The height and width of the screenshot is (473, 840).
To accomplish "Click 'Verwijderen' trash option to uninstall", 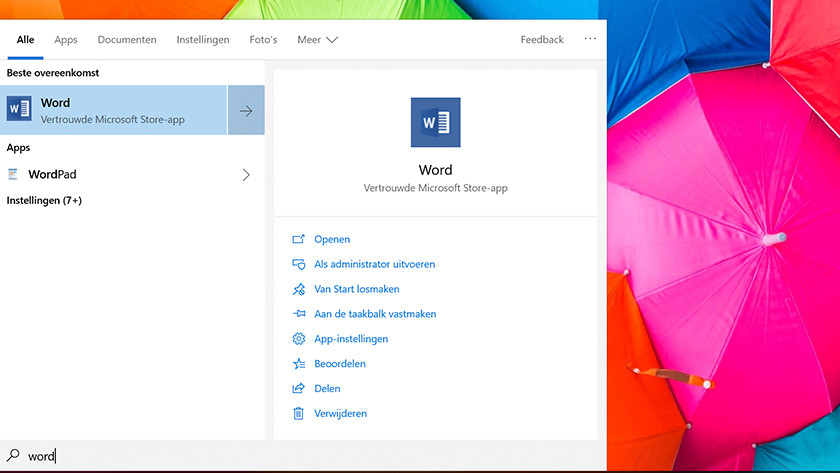I will point(340,414).
